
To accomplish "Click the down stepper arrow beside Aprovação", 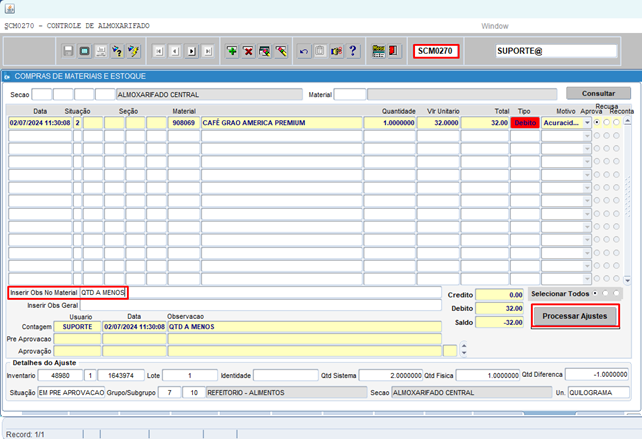I will (x=464, y=353).
